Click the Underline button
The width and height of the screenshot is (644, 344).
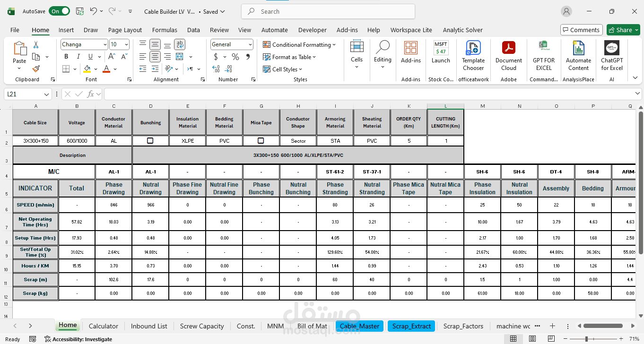(x=89, y=57)
